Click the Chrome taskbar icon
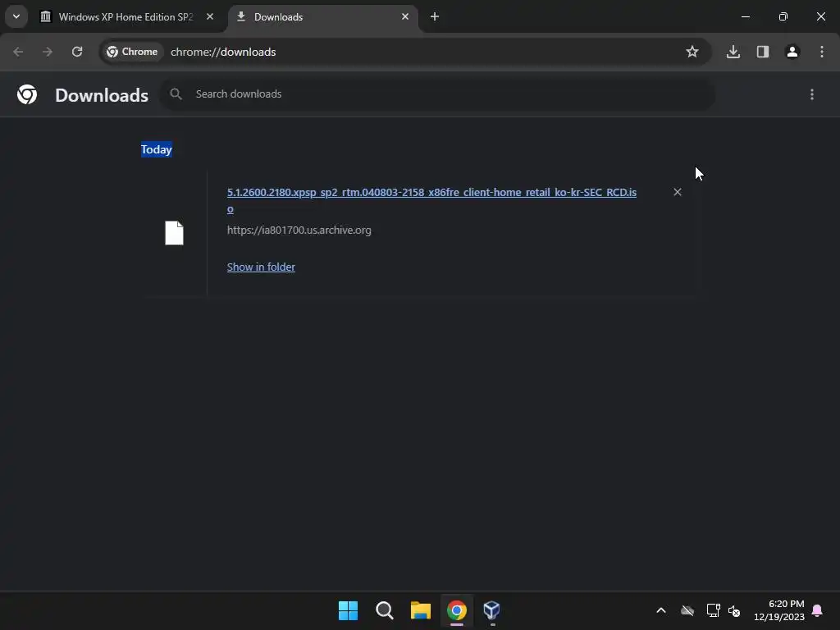 click(x=457, y=610)
